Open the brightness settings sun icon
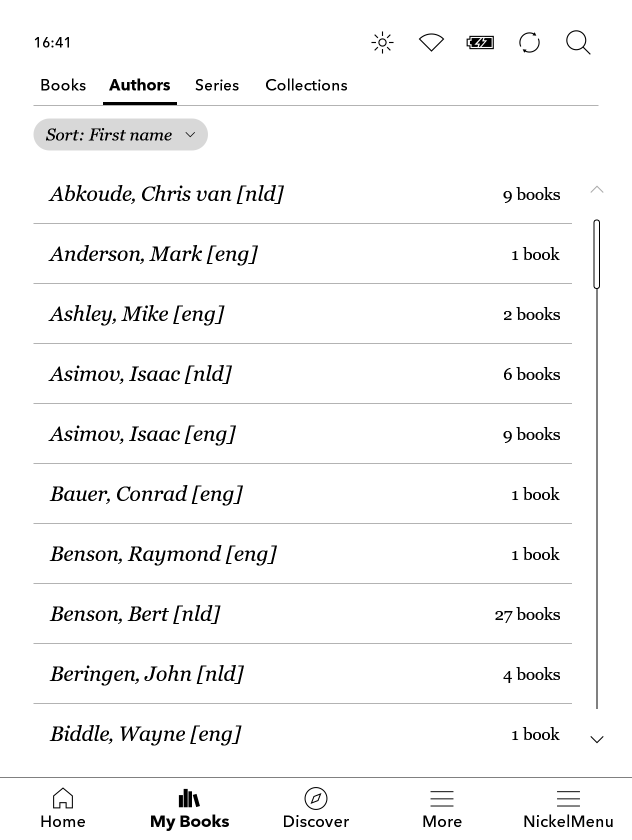 tap(382, 42)
